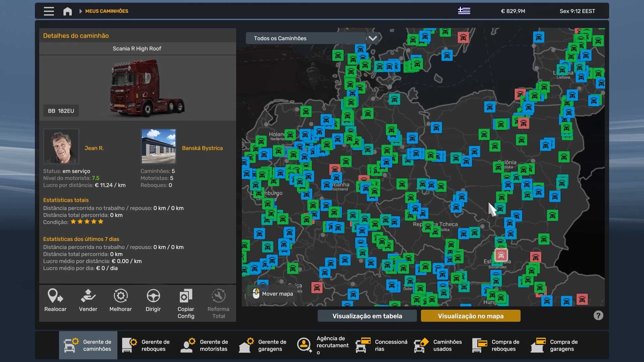644x362 pixels.
Task: Switch to Visualização no mapa
Action: click(470, 316)
